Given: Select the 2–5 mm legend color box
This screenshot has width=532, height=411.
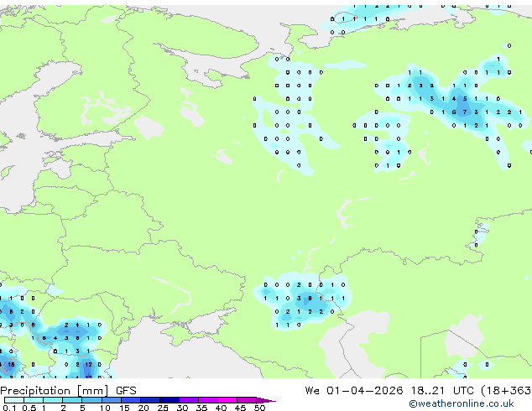Looking at the screenshot, I should pyautogui.click(x=72, y=400).
